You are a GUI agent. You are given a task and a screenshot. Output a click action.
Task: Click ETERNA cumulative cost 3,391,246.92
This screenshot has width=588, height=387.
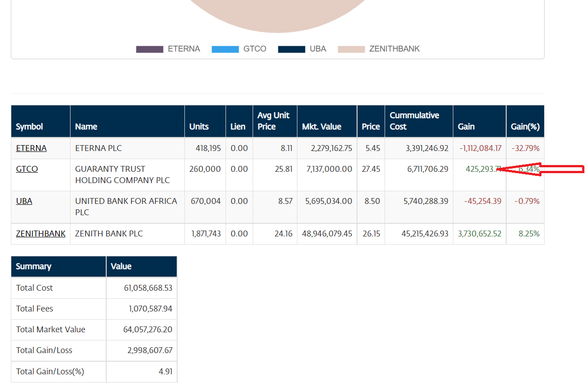[x=427, y=148]
